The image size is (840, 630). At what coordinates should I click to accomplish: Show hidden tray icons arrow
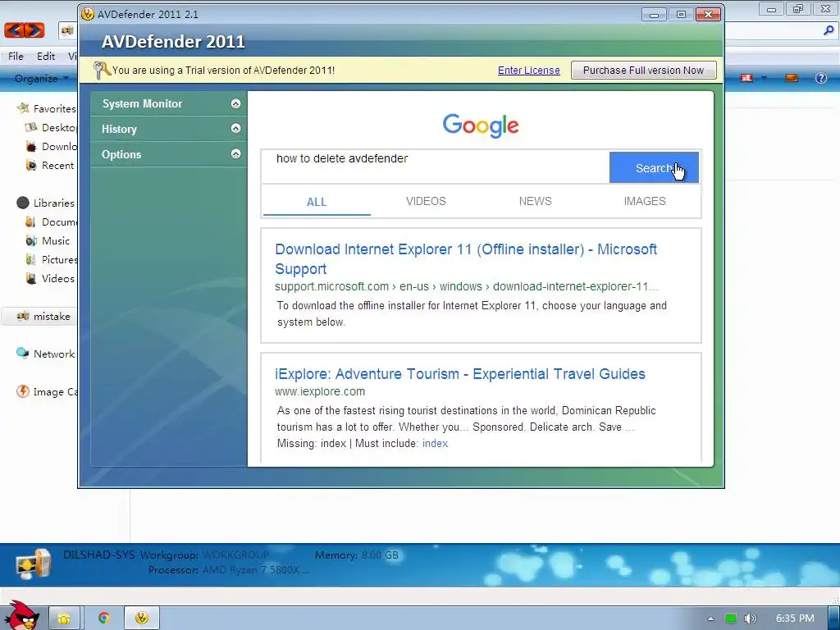tap(710, 619)
